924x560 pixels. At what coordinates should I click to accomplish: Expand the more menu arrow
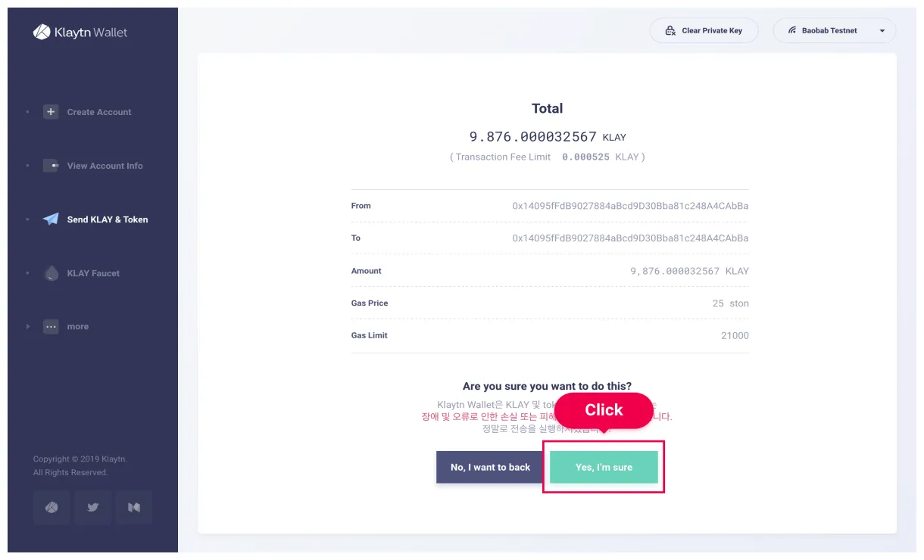28,327
